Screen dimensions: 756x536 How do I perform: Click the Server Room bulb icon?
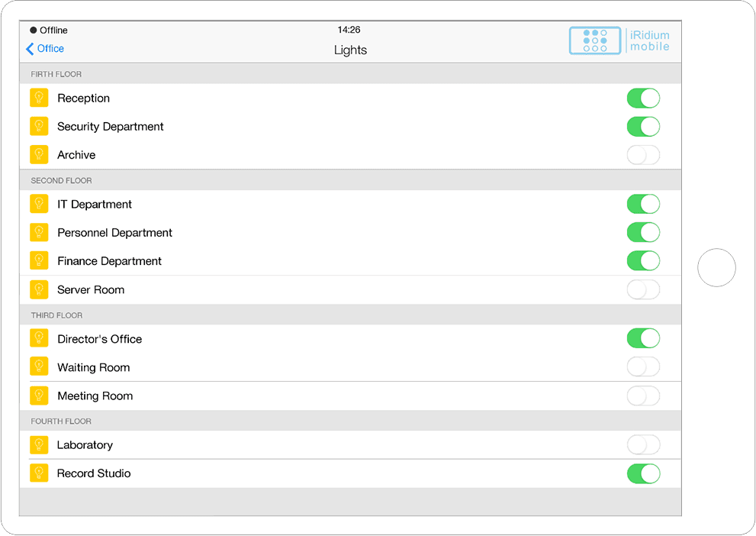[x=39, y=289]
